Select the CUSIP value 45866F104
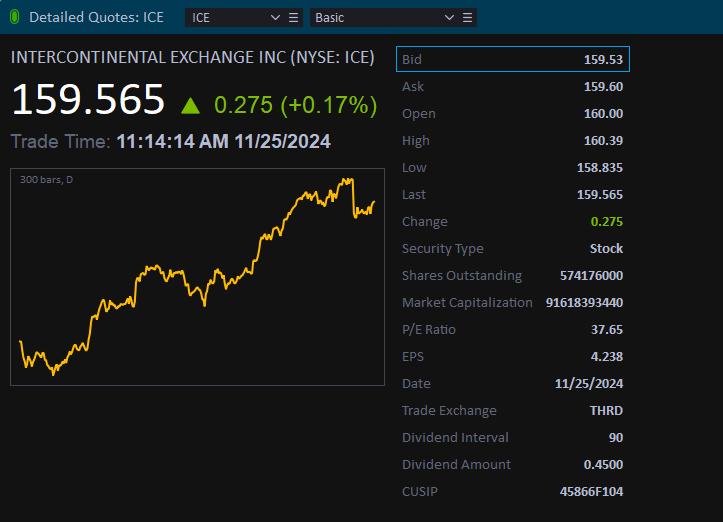Viewport: 723px width, 522px height. pos(591,492)
